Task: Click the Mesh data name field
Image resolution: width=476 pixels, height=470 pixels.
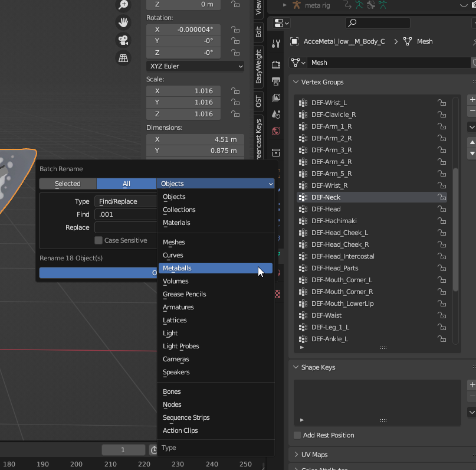Action: pyautogui.click(x=389, y=63)
